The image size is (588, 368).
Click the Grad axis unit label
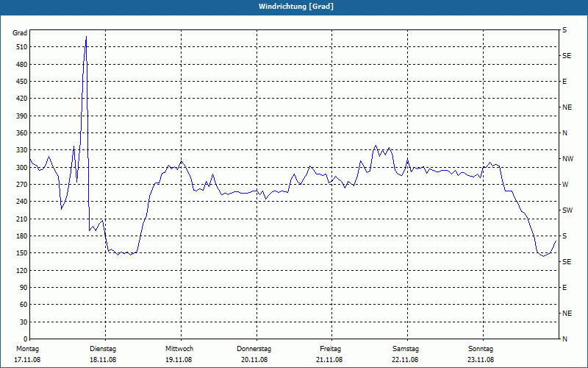pyautogui.click(x=20, y=33)
